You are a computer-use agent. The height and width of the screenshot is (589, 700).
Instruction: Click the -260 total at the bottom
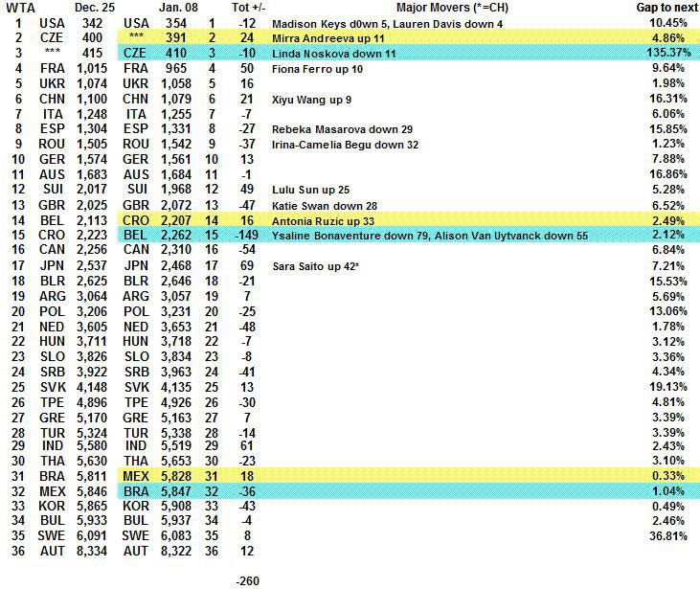(248, 580)
